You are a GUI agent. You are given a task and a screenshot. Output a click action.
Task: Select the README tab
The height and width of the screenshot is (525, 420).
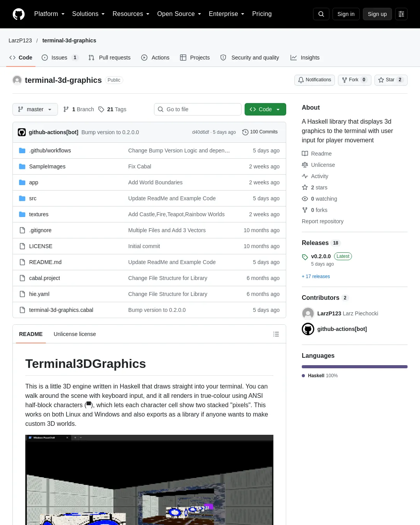pyautogui.click(x=31, y=334)
